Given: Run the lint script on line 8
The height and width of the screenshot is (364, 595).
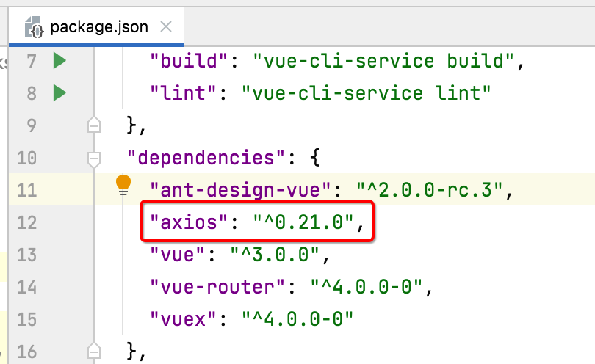Looking at the screenshot, I should (60, 93).
